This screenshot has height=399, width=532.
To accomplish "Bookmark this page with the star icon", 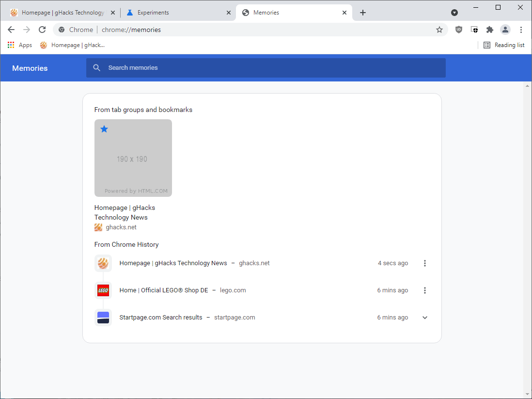I will [x=439, y=30].
